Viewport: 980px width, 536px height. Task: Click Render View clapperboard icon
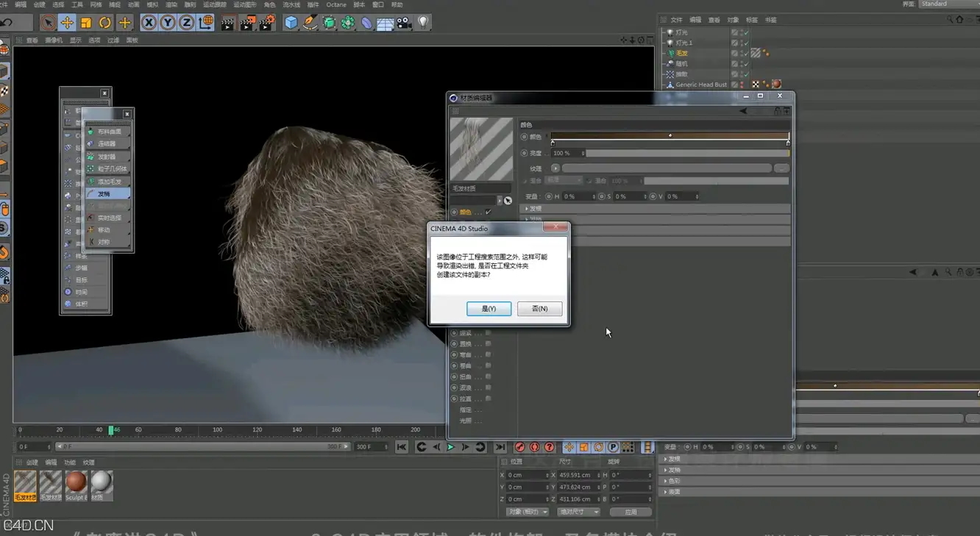tap(228, 23)
